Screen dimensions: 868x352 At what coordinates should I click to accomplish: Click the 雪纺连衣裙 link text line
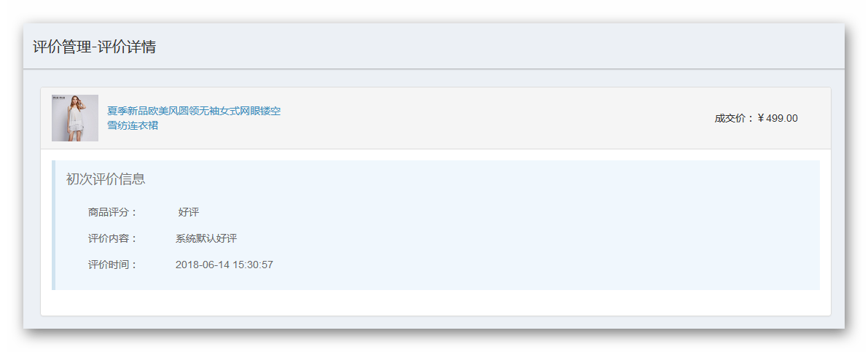coord(133,125)
